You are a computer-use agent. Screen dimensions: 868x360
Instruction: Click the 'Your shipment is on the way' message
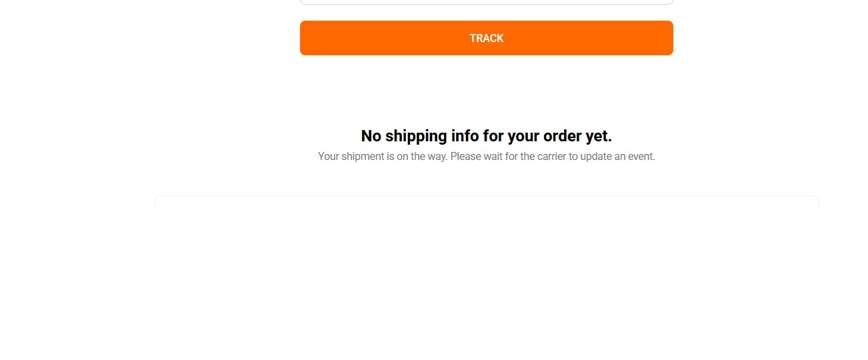point(487,157)
